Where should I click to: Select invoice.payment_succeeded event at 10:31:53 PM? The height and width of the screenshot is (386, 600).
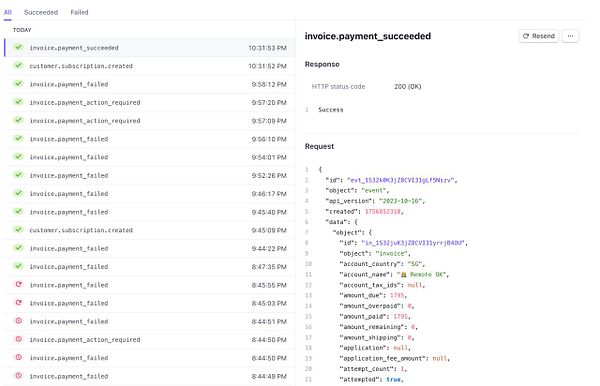[x=150, y=48]
